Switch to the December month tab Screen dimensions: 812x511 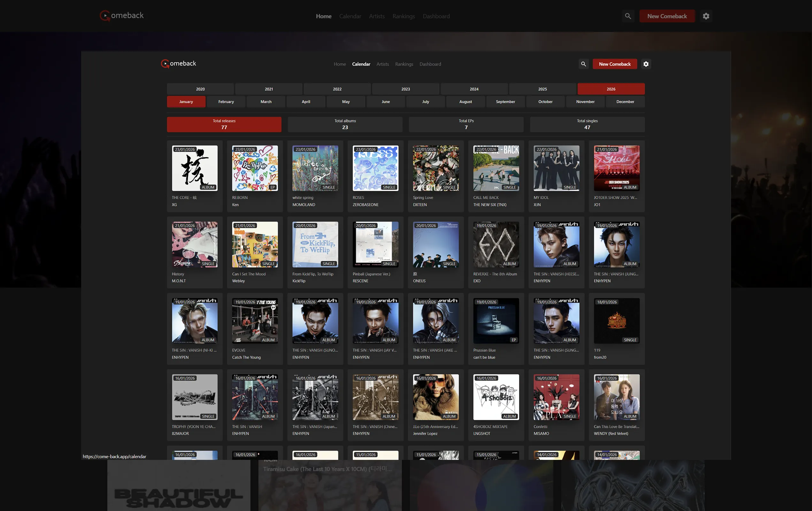[x=625, y=102]
